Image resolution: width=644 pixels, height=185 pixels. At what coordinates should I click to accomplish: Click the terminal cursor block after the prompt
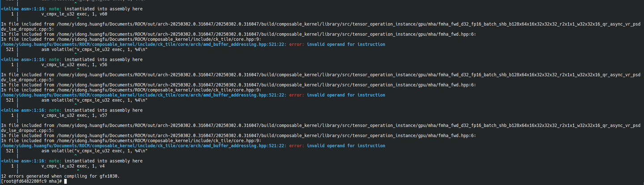65,181
